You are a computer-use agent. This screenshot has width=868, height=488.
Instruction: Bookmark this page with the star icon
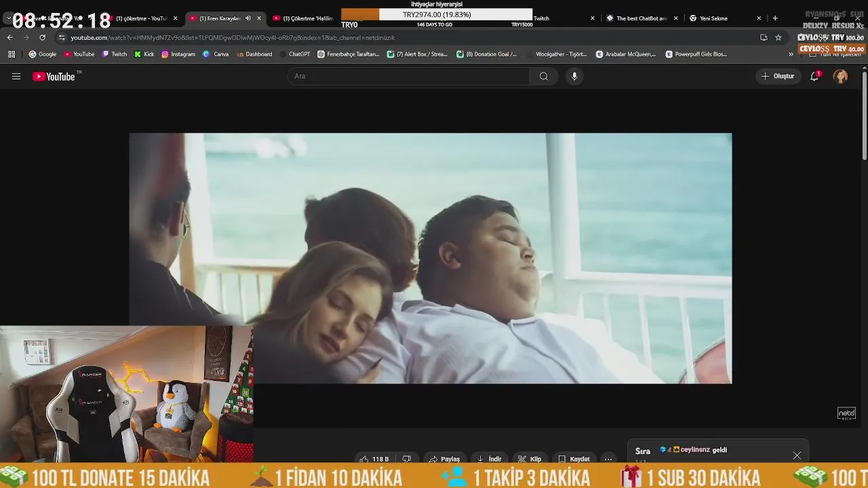pyautogui.click(x=778, y=37)
